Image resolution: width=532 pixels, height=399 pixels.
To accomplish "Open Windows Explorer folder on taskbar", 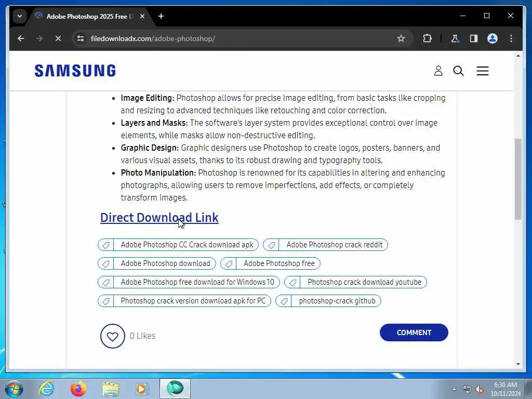I will point(111,389).
